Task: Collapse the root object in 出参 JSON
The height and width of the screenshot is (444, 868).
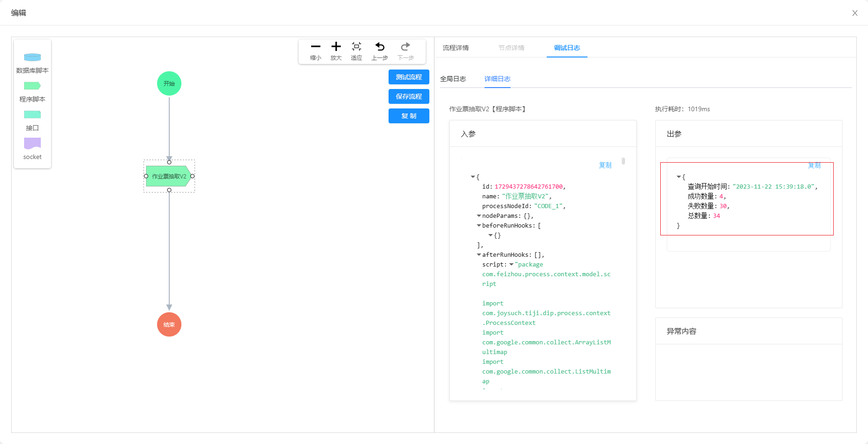Action: [x=679, y=177]
